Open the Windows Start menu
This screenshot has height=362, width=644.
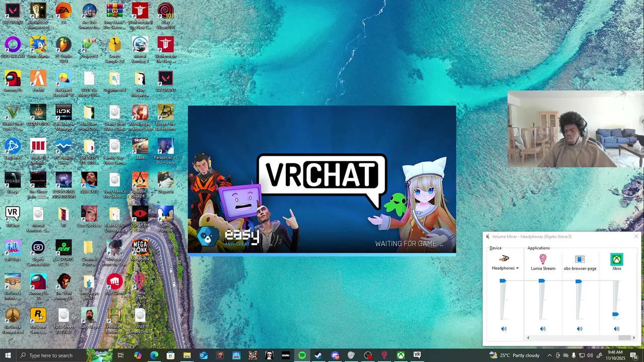(x=8, y=355)
